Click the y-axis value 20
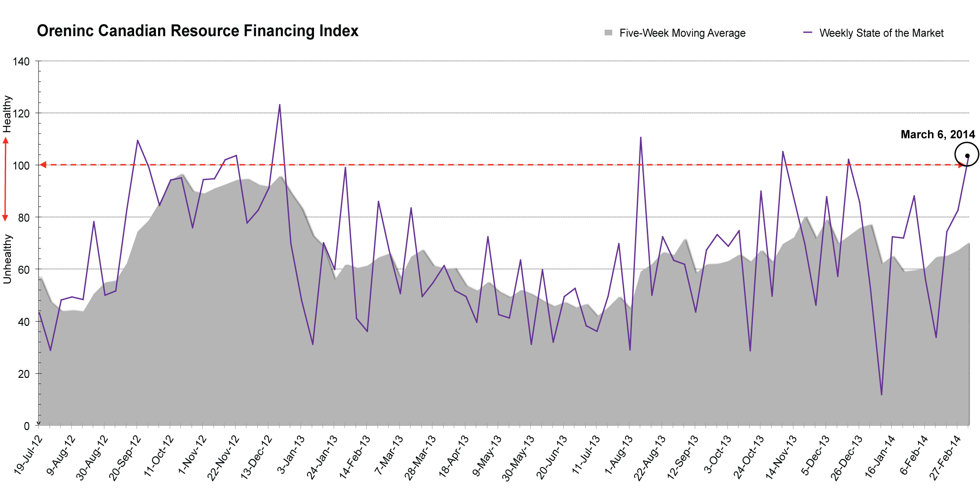Screen dimensions: 980x498 (x=24, y=374)
